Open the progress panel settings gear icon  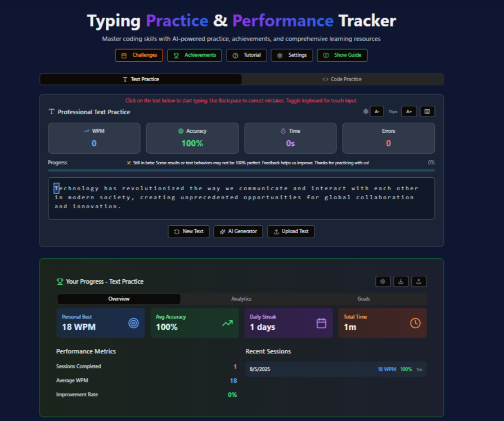pos(383,281)
